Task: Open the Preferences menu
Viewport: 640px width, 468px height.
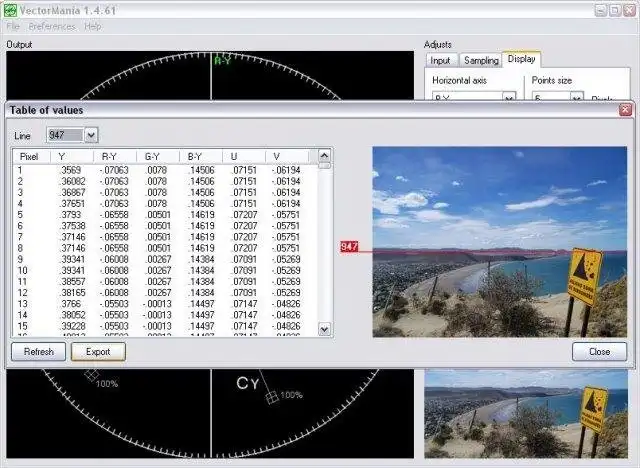Action: click(52, 27)
